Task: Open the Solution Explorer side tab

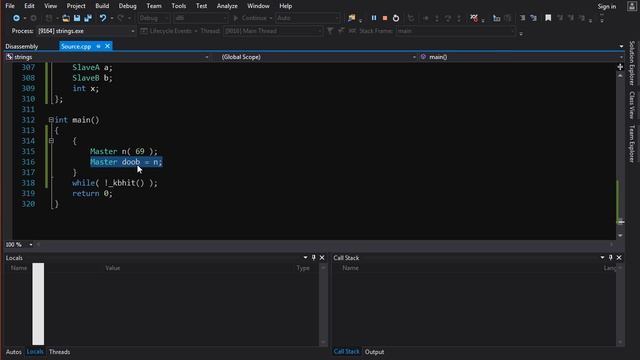Action: coord(632,63)
